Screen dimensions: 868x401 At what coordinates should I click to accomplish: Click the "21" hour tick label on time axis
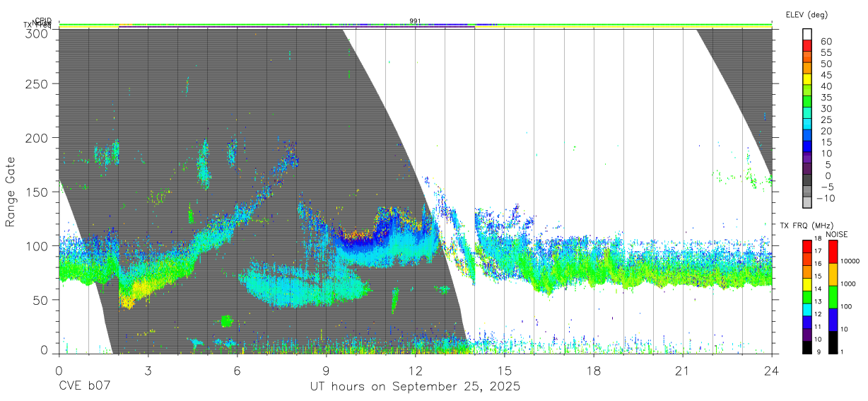pos(682,371)
